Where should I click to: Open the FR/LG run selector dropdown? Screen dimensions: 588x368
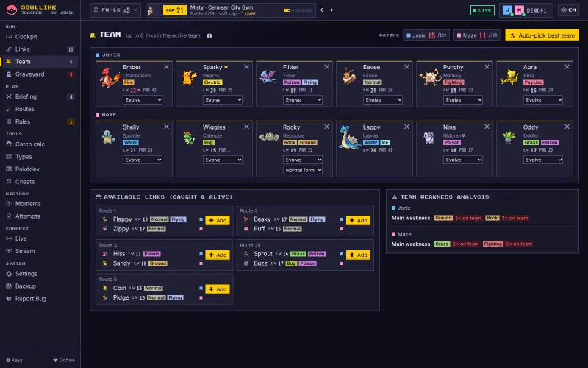[x=115, y=10]
